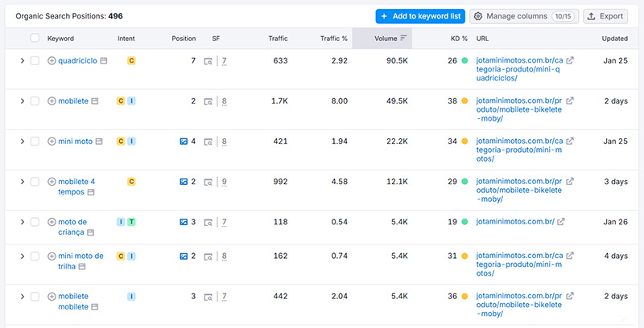Toggle the select-all checkbox in table header
Viewport: 644px width, 328px height.
pyautogui.click(x=35, y=39)
